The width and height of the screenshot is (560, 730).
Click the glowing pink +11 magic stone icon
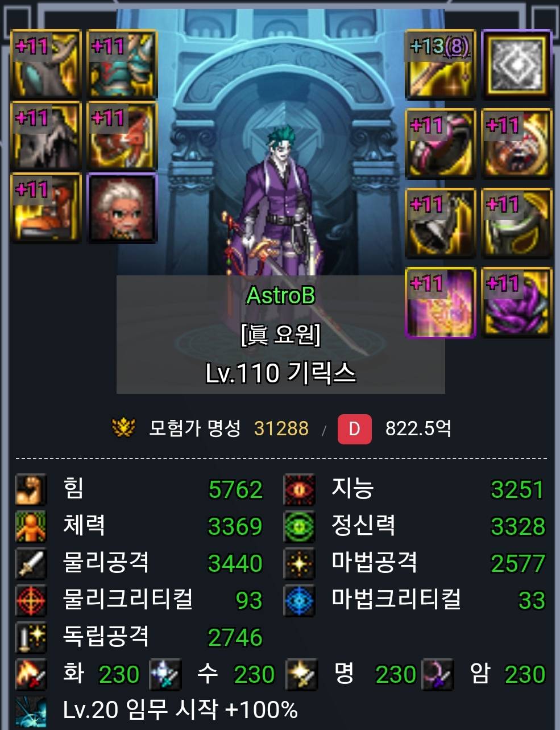(440, 302)
